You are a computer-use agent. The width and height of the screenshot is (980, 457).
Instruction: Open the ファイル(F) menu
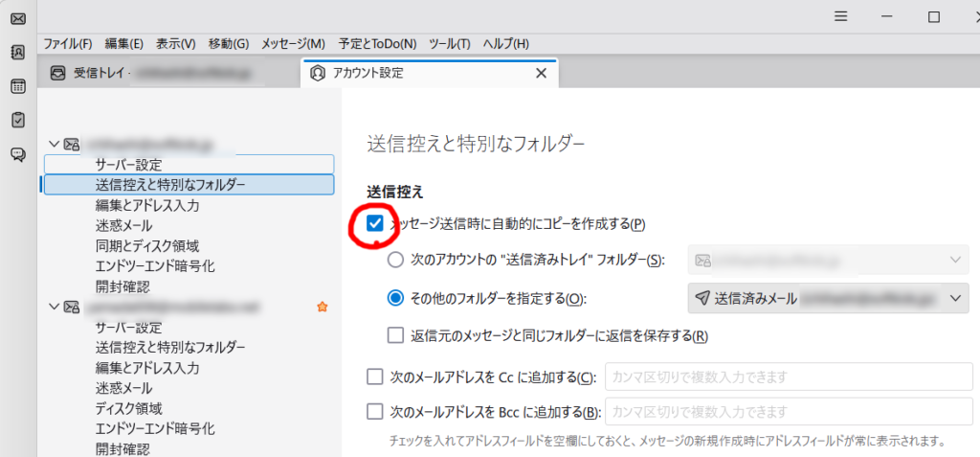point(68,44)
